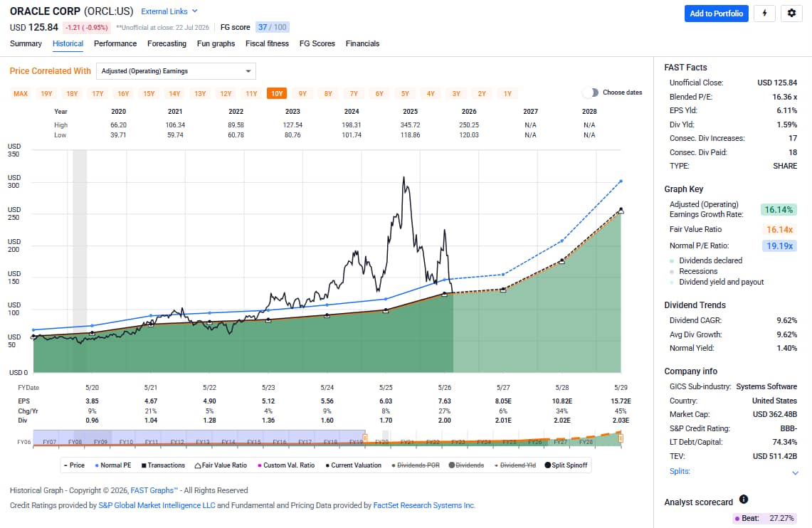
Task: Toggle the Dividends legend circle
Action: [x=452, y=465]
